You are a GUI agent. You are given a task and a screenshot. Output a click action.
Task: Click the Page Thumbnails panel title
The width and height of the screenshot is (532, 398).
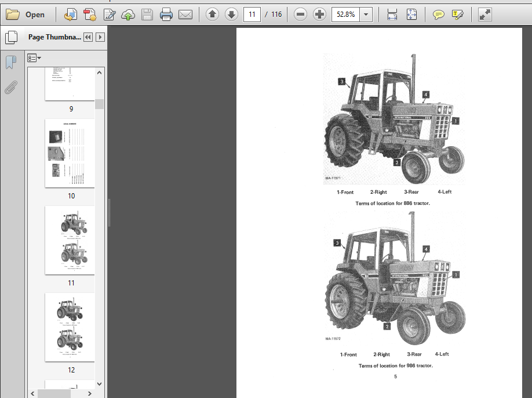click(x=54, y=37)
